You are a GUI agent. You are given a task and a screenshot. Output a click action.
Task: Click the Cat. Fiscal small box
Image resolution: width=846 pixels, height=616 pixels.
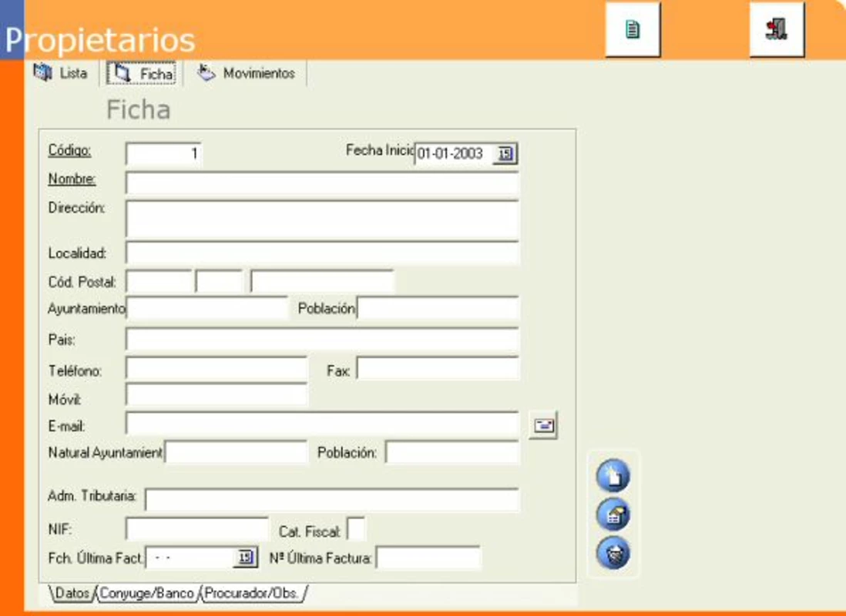[x=356, y=529]
